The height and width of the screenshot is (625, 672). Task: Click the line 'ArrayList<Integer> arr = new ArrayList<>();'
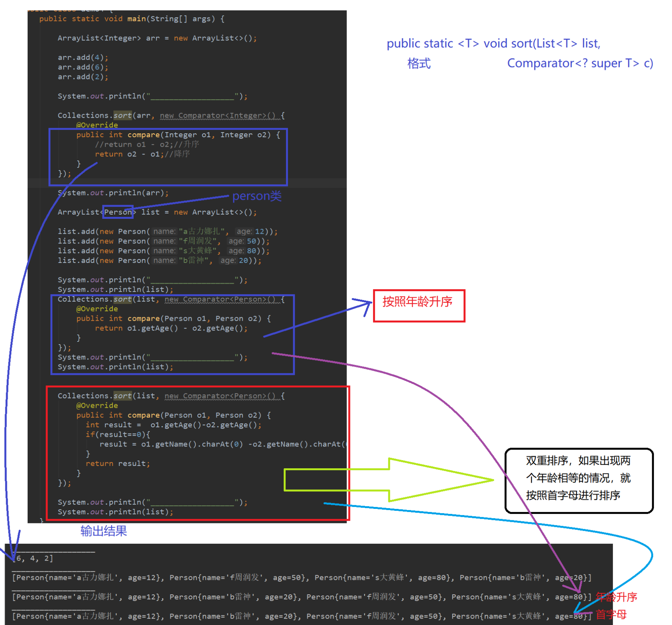coord(157,38)
